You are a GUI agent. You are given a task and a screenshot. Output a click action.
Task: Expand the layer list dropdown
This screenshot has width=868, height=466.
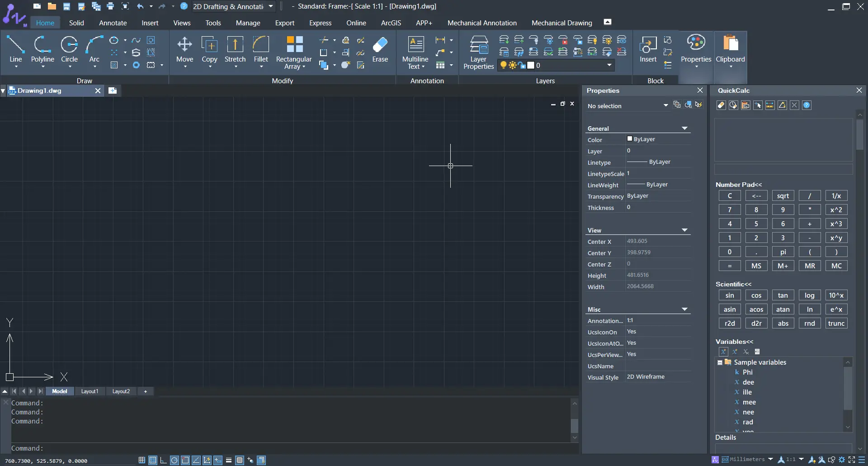(609, 65)
